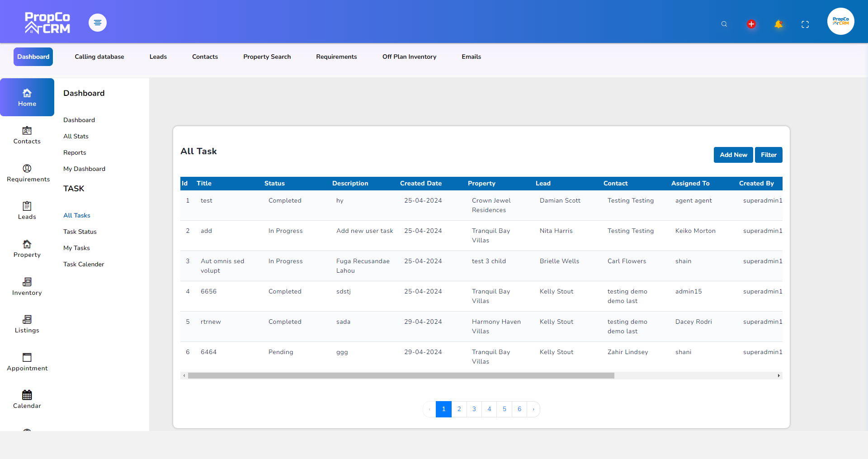Open the Off Plan Inventory tab
868x459 pixels.
point(409,57)
